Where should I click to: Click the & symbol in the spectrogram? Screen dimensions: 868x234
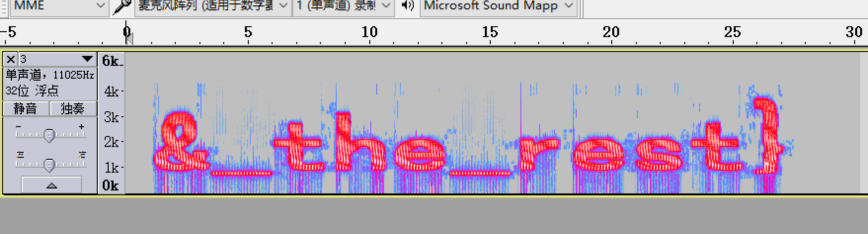click(182, 142)
